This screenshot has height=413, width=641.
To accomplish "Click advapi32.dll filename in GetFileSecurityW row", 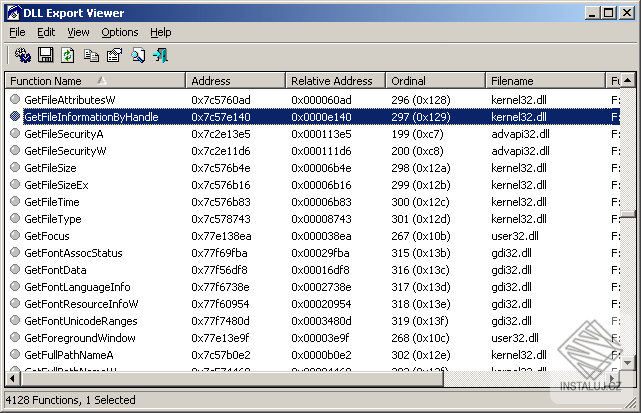I will (x=520, y=151).
